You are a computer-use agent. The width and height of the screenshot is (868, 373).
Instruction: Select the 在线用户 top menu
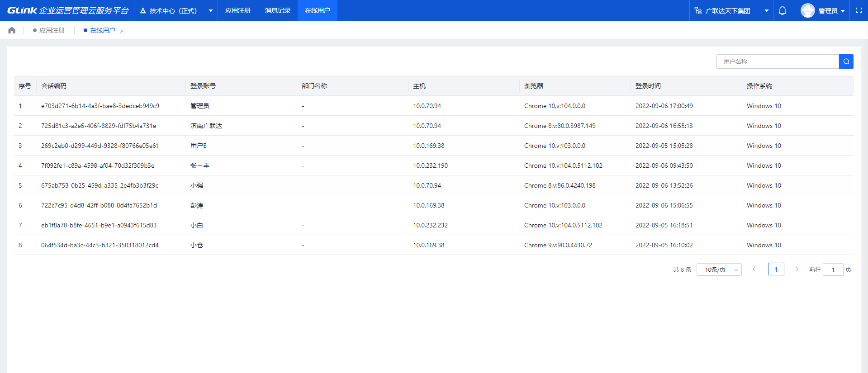point(318,10)
